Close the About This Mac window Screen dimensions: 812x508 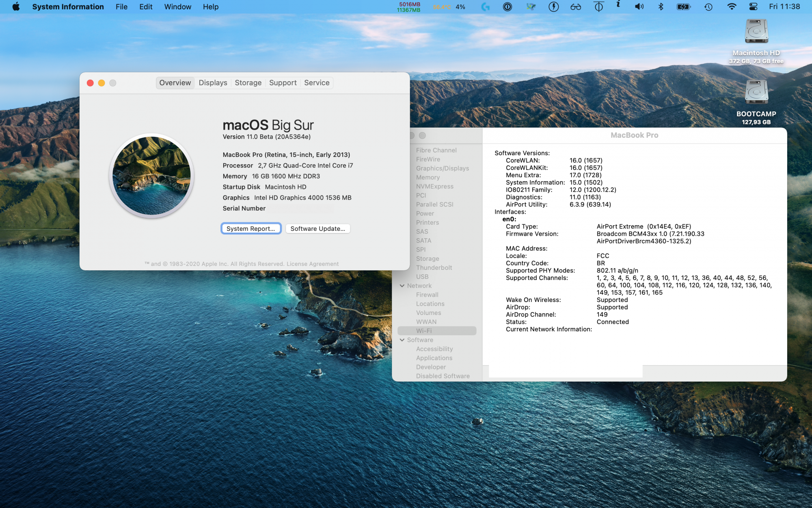tap(90, 83)
